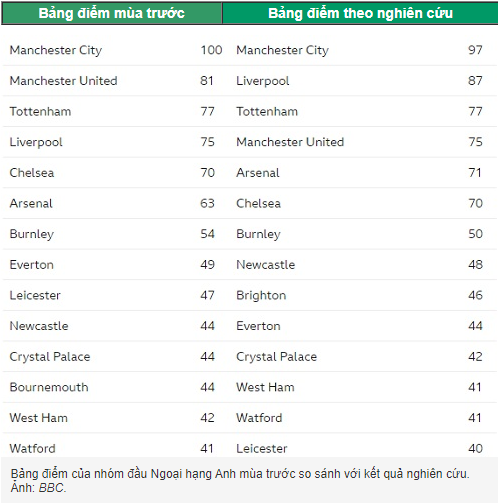Click the 87 points next to Liverpool
The image size is (498, 503).
475,81
